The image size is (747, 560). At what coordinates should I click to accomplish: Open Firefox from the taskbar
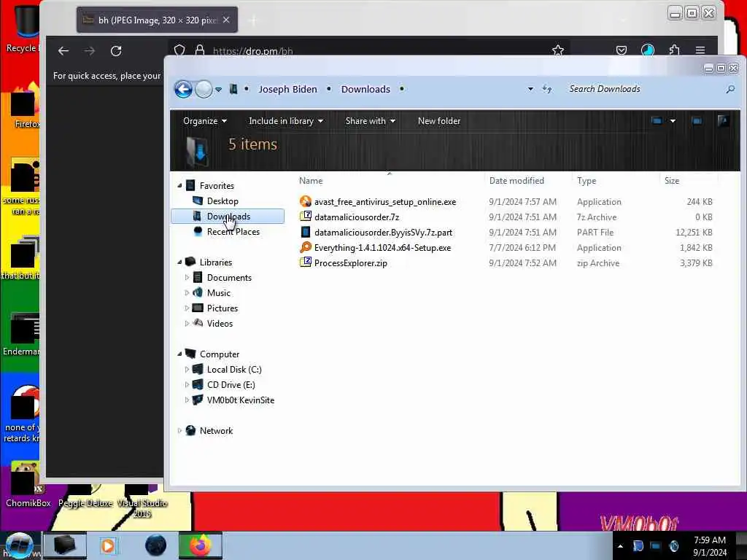[201, 545]
